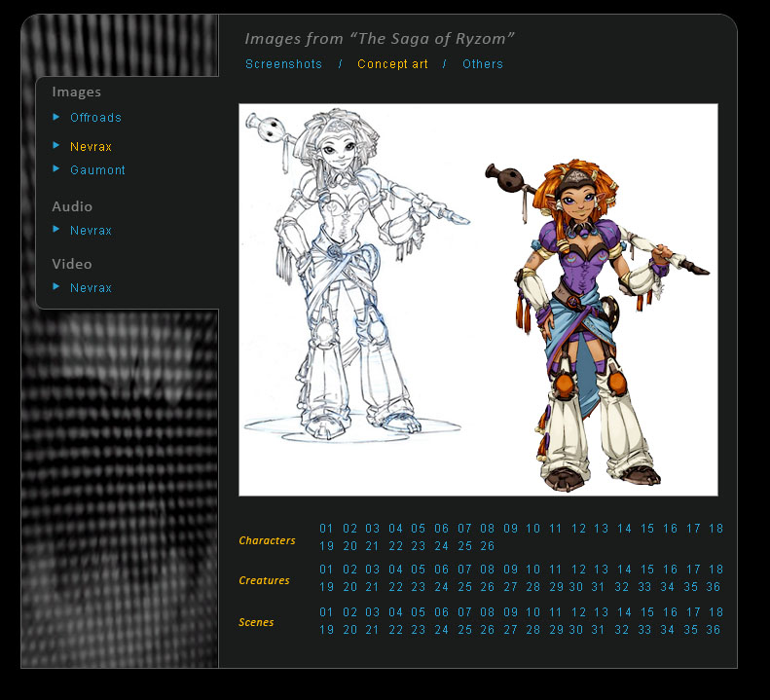Open Characters image 01
Viewport: 770px width, 700px height.
326,529
